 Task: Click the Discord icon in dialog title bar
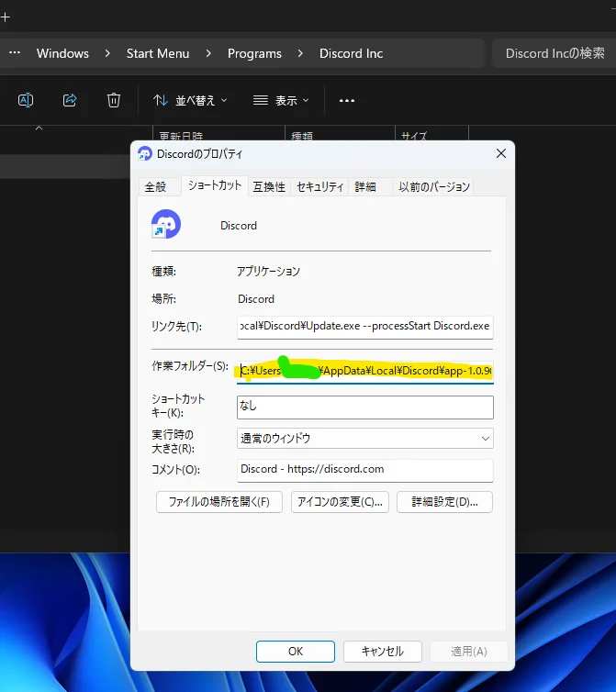144,153
